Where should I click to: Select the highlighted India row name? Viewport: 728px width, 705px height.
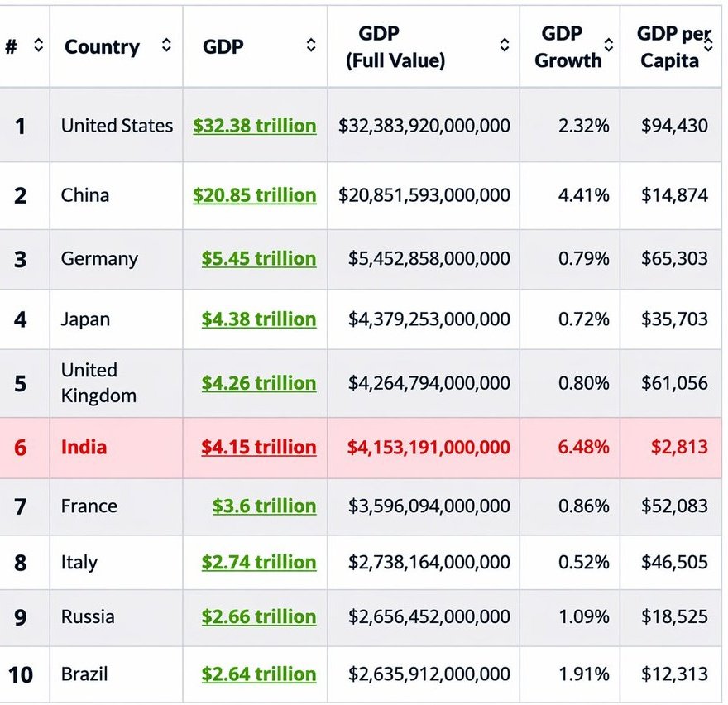point(84,447)
